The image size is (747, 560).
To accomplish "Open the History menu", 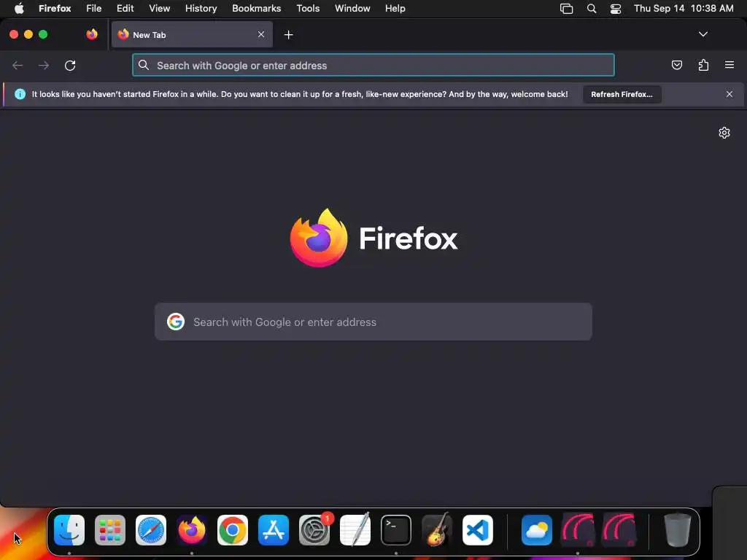I will 201,9.
